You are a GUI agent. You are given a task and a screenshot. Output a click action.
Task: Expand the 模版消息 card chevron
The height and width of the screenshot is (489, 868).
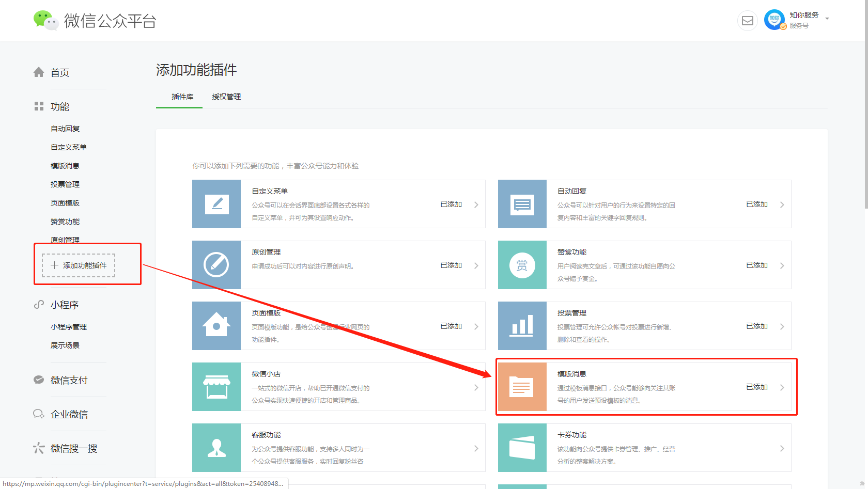click(782, 387)
